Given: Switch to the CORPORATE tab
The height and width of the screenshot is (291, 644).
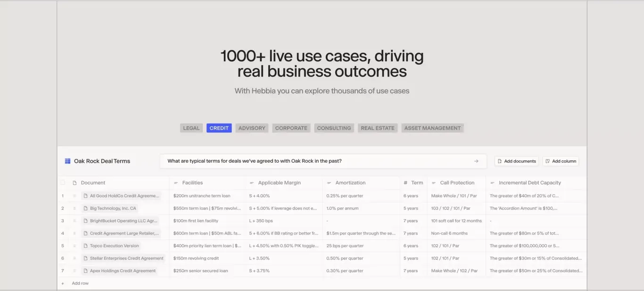Looking at the screenshot, I should 291,128.
